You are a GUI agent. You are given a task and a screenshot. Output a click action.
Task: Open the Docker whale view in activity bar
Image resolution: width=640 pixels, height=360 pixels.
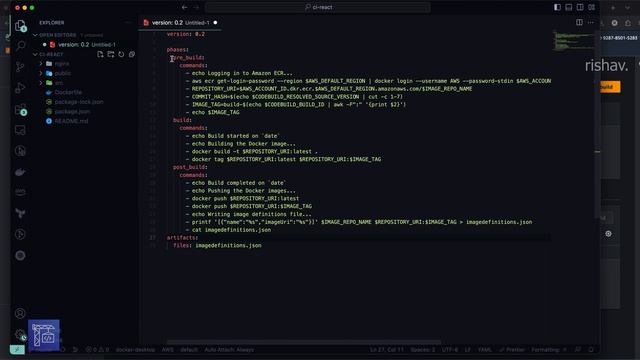20,172
